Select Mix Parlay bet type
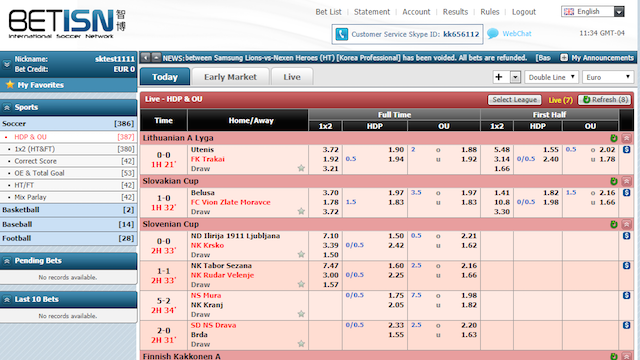Screen dimensions: 640x360 point(68,197)
